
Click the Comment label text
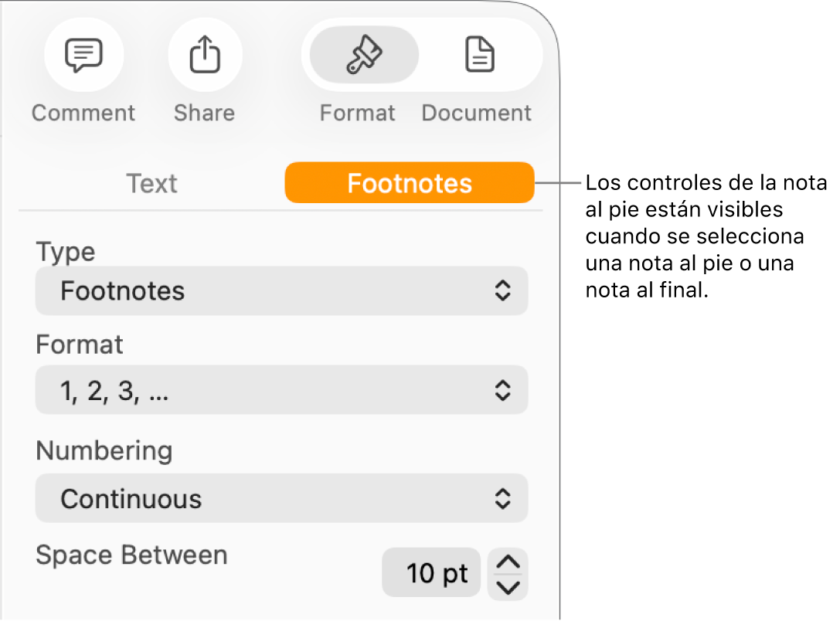pos(83,112)
